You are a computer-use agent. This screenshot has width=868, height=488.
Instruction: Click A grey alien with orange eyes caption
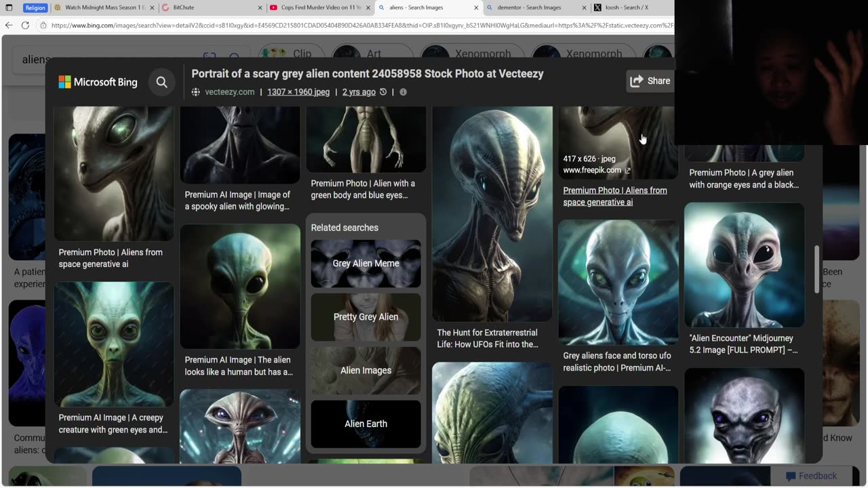[x=744, y=178]
